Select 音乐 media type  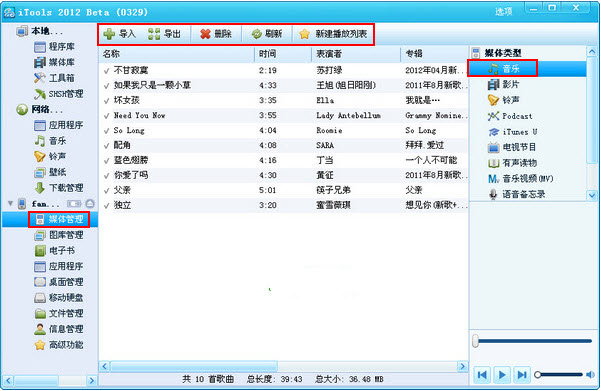pos(504,69)
